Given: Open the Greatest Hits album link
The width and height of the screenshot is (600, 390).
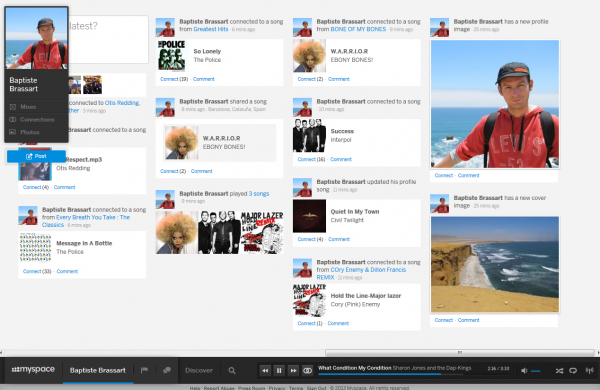Looking at the screenshot, I should pyautogui.click(x=210, y=29).
